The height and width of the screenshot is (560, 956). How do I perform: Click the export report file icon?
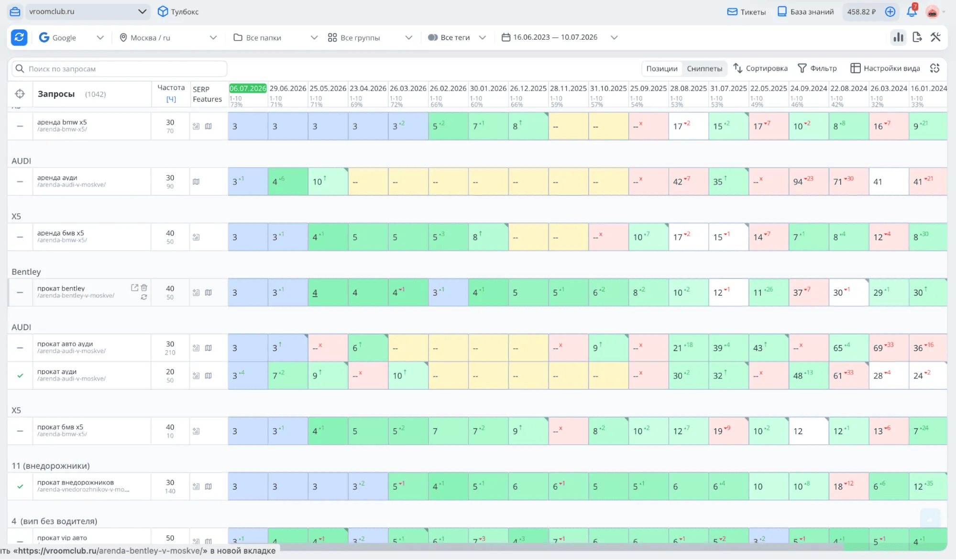coord(917,37)
